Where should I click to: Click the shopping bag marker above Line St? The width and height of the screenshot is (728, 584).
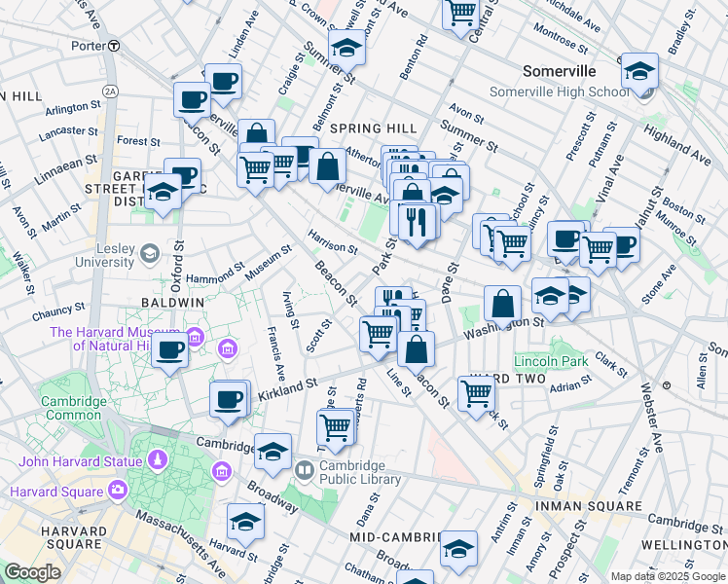click(x=416, y=351)
